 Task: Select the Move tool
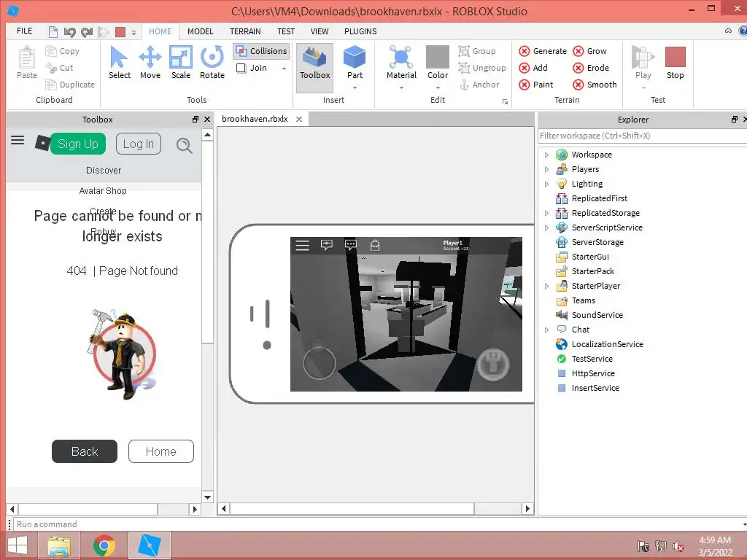pyautogui.click(x=150, y=63)
